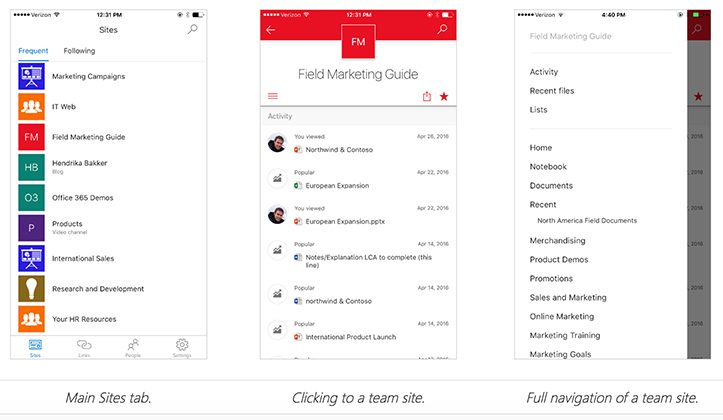The height and width of the screenshot is (420, 723).
Task: Tap the dimmed search icon behind navigation panel
Action: tap(697, 29)
